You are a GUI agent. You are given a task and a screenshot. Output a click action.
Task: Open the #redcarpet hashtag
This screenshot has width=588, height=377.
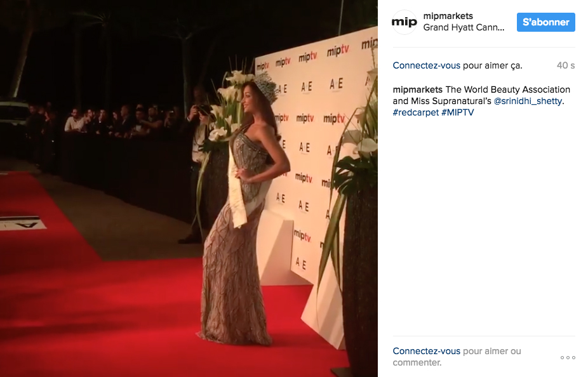tap(415, 112)
